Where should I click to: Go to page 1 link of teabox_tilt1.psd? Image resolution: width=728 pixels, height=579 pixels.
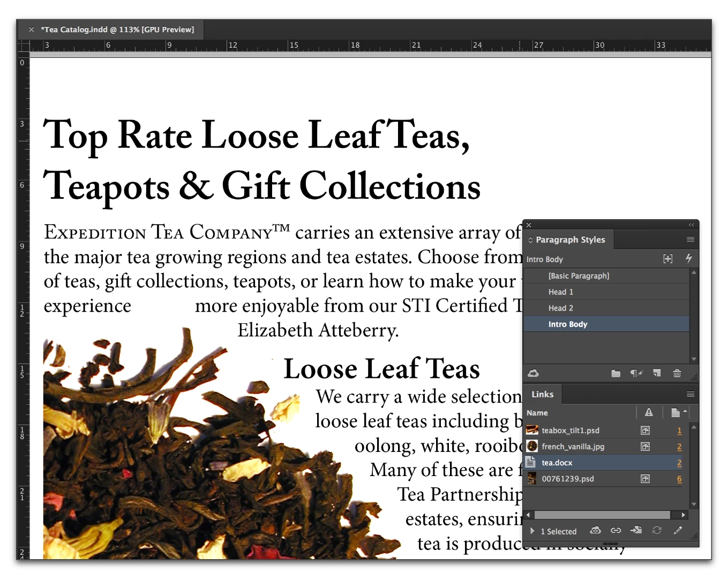click(x=679, y=430)
